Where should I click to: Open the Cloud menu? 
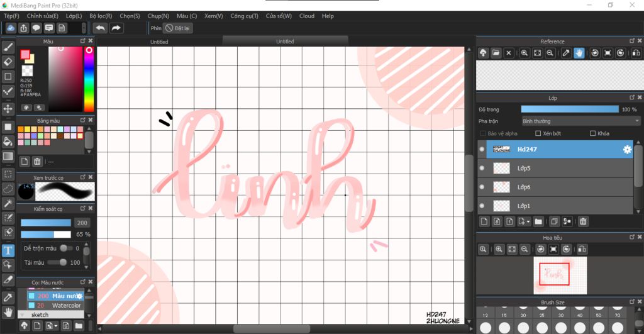point(307,16)
